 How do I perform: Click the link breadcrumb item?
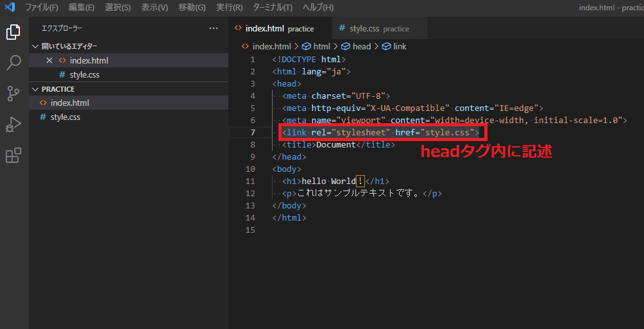tap(400, 46)
